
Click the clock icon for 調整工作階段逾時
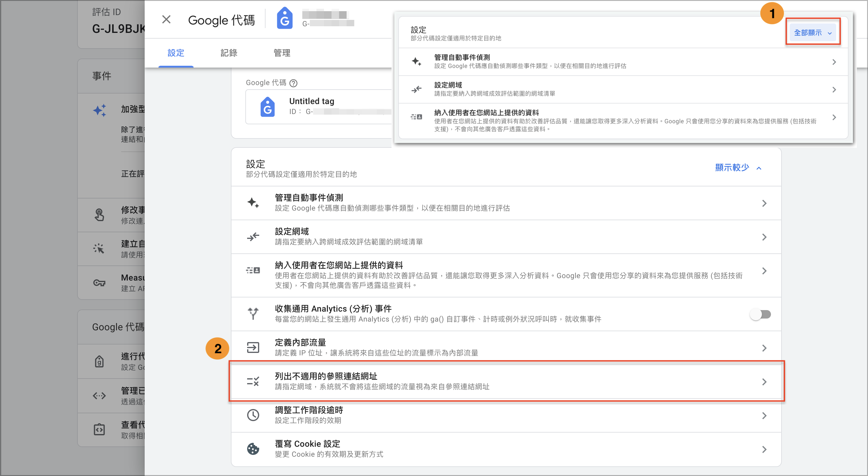tap(253, 415)
